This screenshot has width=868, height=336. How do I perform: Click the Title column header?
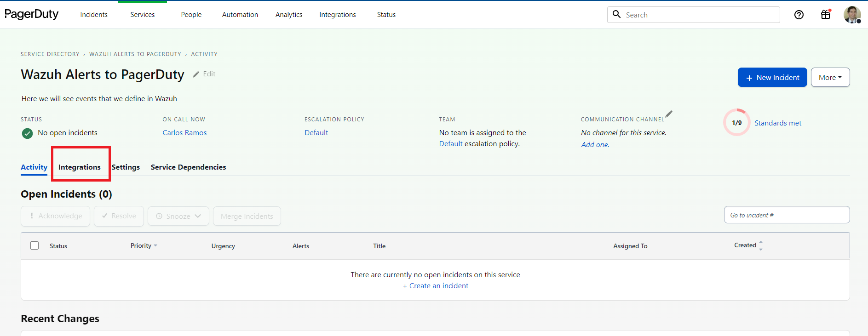click(379, 246)
